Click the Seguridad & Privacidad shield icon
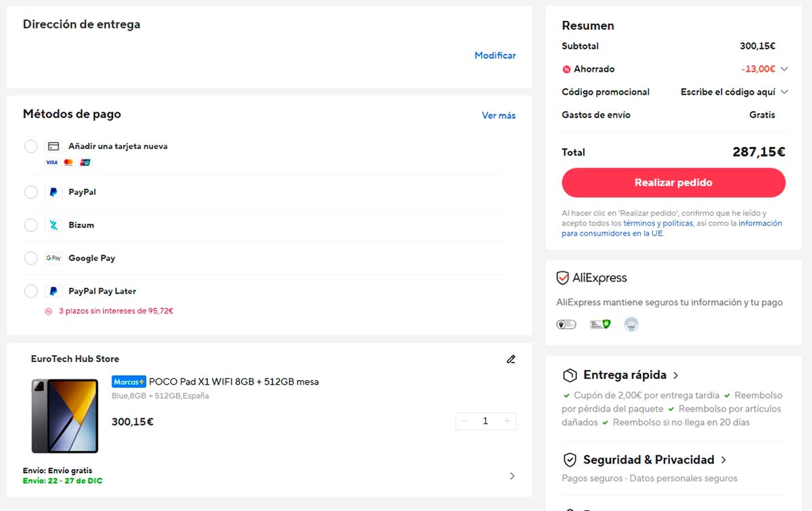The width and height of the screenshot is (812, 511). coord(570,460)
